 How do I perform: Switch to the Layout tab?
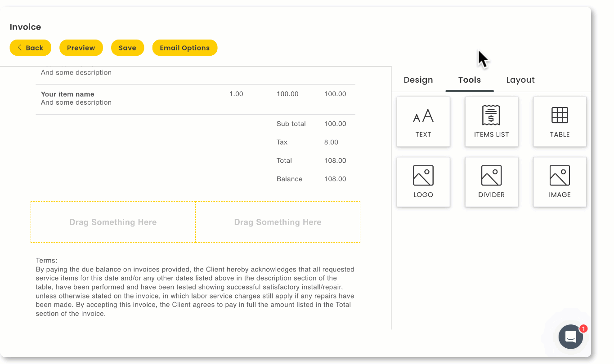click(520, 80)
